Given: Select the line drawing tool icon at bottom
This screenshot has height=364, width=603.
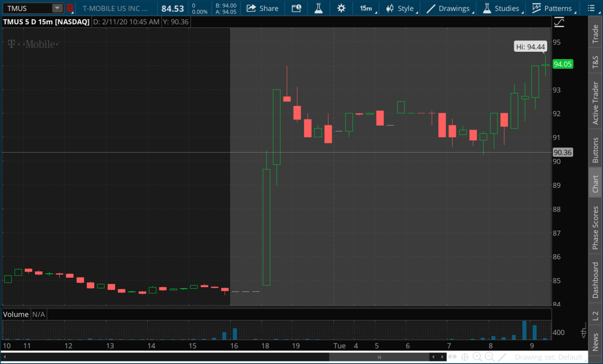Looking at the screenshot, I should [x=501, y=357].
